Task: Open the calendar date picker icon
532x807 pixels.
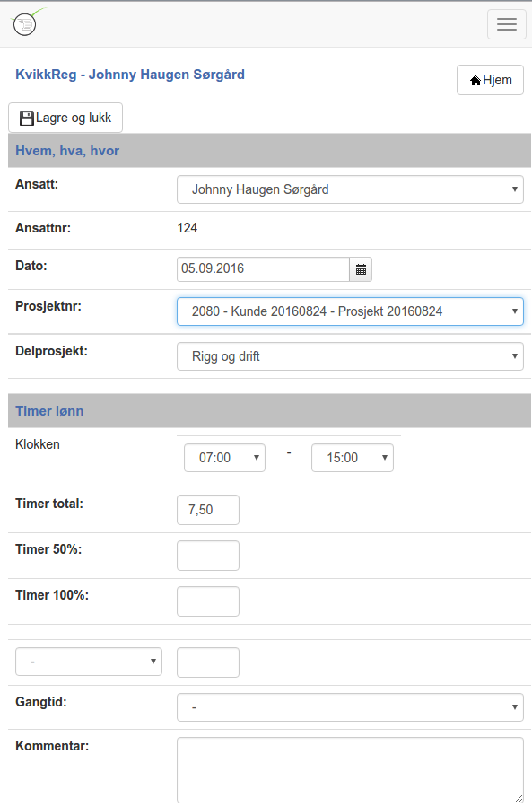Action: [361, 269]
